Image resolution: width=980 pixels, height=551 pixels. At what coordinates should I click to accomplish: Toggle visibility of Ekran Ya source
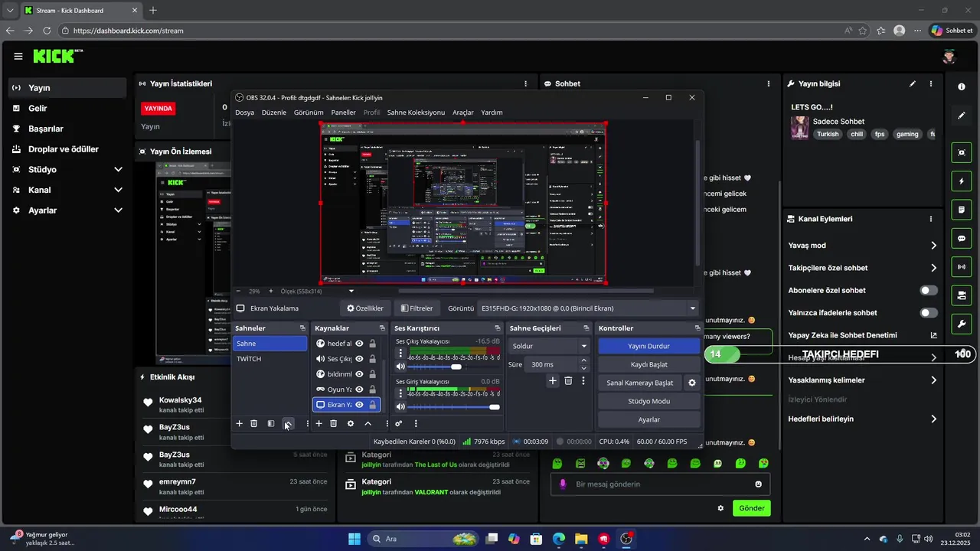[x=359, y=405]
